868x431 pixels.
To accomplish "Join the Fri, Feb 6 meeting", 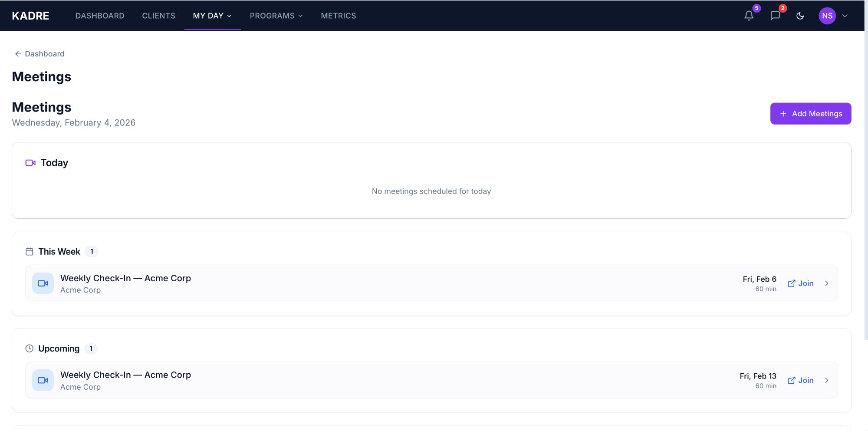I will pos(801,283).
